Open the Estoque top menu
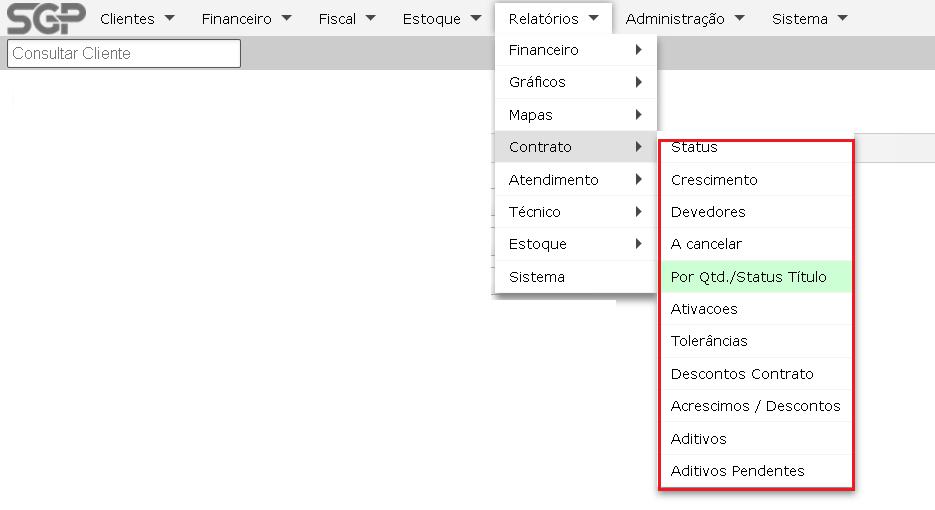 pos(442,19)
